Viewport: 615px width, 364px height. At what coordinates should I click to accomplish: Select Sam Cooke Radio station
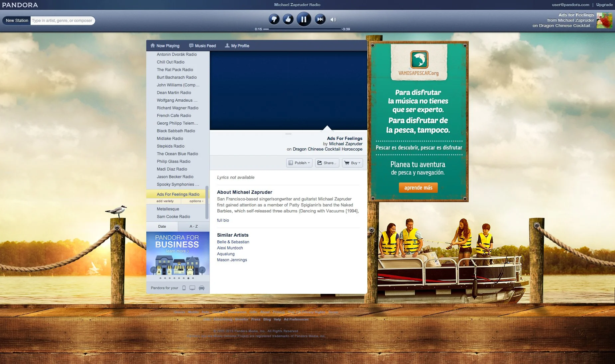[173, 217]
